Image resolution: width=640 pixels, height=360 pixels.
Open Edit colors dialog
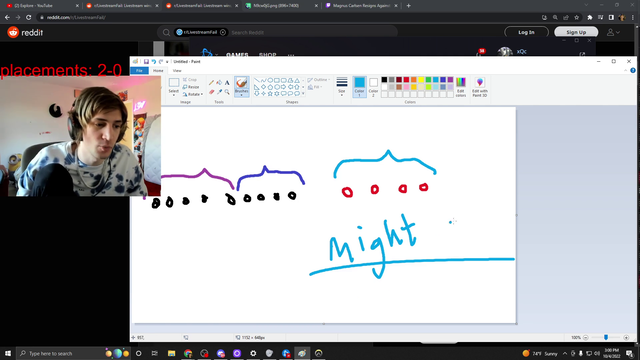(x=461, y=87)
